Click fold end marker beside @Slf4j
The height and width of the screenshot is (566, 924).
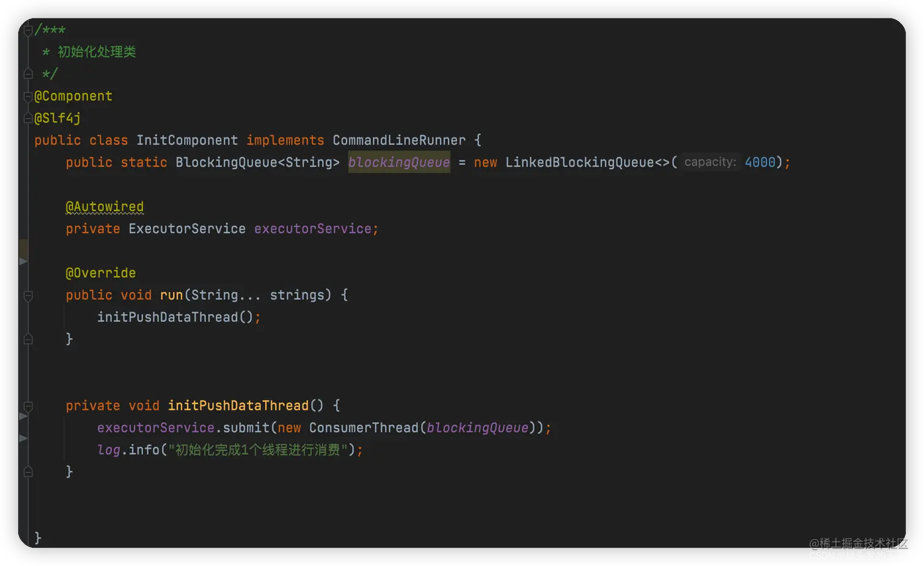click(28, 118)
